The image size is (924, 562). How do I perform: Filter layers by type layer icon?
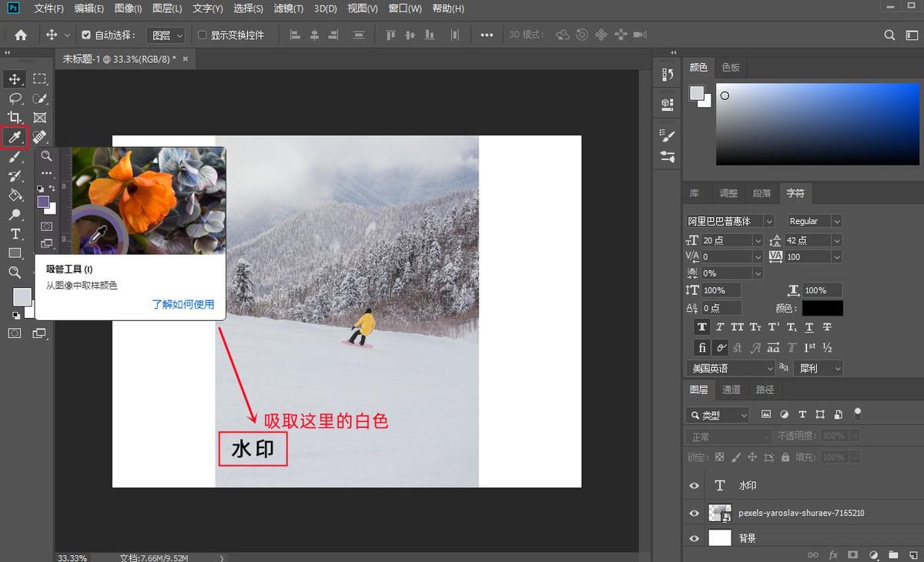(802, 414)
